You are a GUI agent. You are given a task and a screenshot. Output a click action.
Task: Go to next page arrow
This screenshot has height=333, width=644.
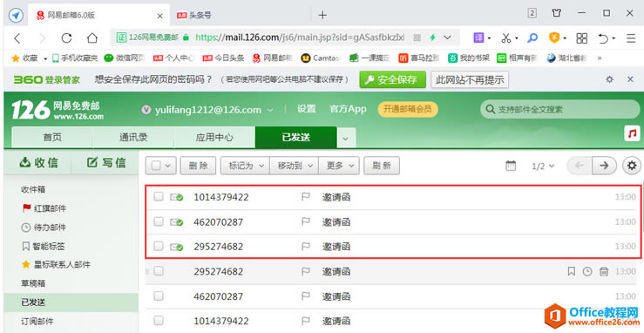point(604,166)
